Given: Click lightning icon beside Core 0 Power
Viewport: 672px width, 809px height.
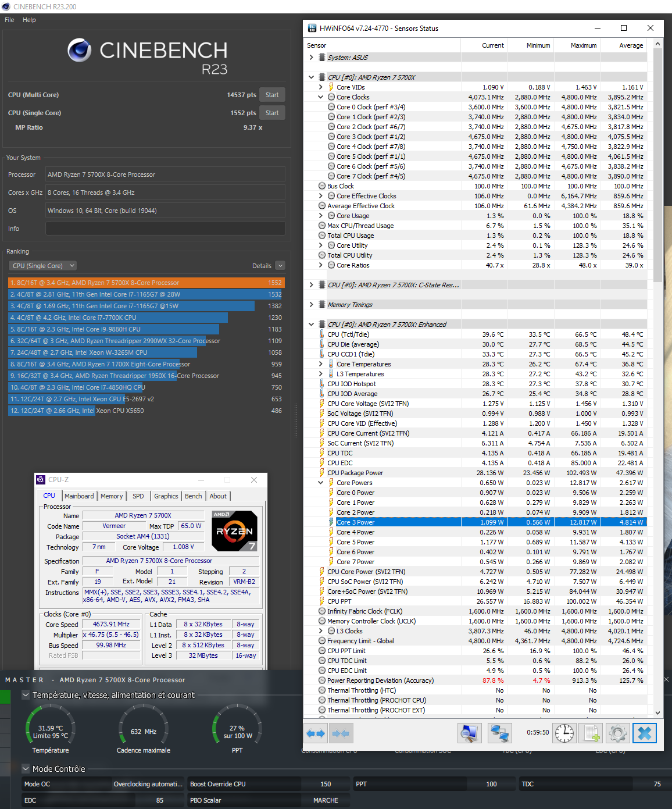Looking at the screenshot, I should (x=331, y=493).
